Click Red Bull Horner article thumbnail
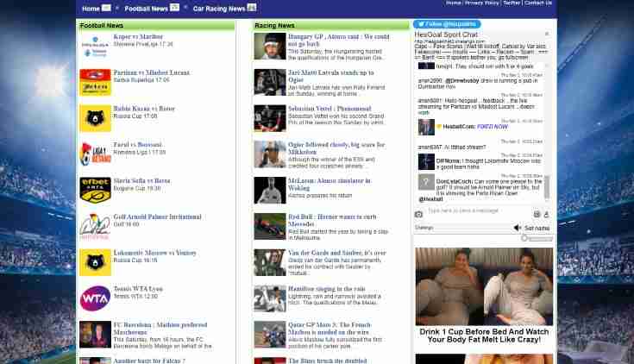634x364 pixels. pos(270,226)
